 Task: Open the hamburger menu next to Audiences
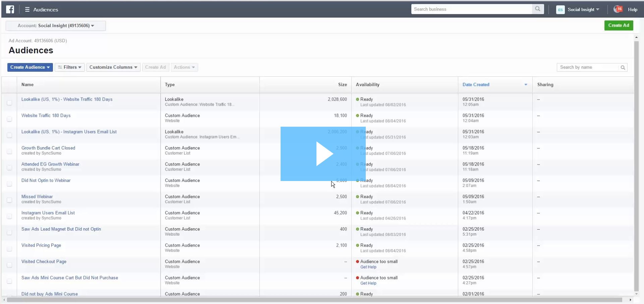pyautogui.click(x=27, y=10)
